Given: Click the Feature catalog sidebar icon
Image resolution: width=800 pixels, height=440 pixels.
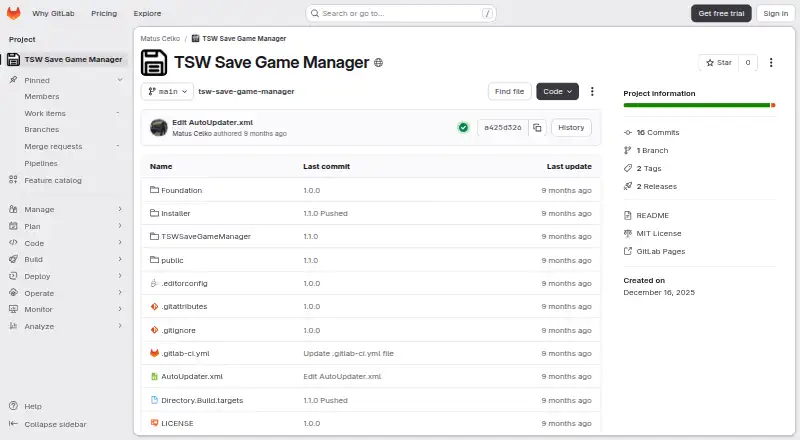Looking at the screenshot, I should (14, 180).
